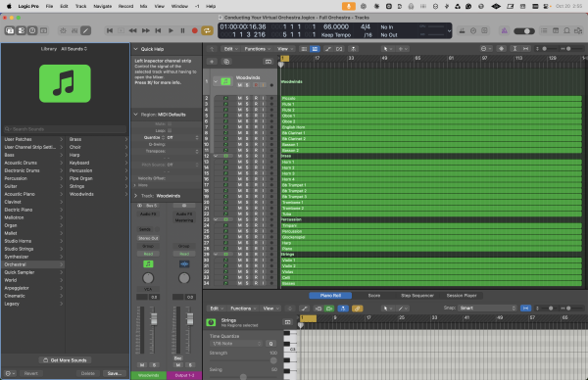Image resolution: width=588 pixels, height=380 pixels.
Task: Click the Time Quantize Q button
Action: (270, 344)
